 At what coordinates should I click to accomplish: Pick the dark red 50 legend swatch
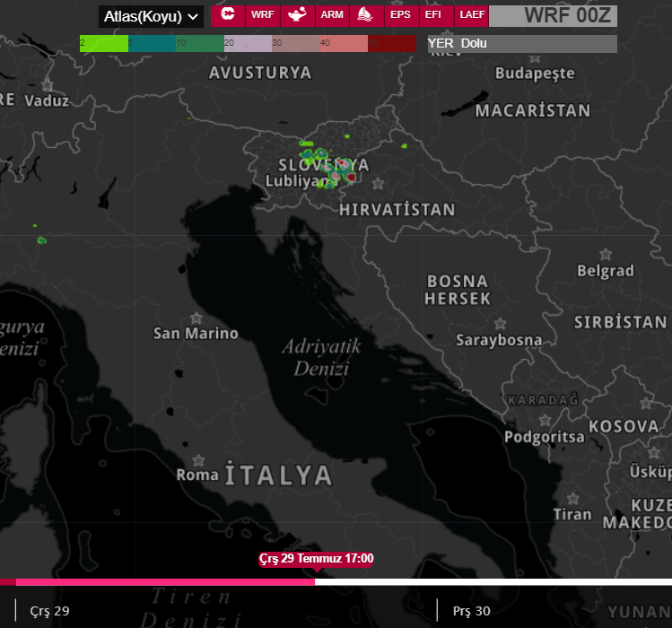coord(392,44)
